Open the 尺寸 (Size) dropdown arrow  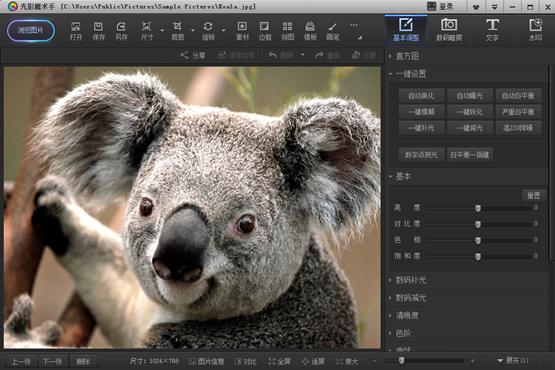pyautogui.click(x=162, y=30)
